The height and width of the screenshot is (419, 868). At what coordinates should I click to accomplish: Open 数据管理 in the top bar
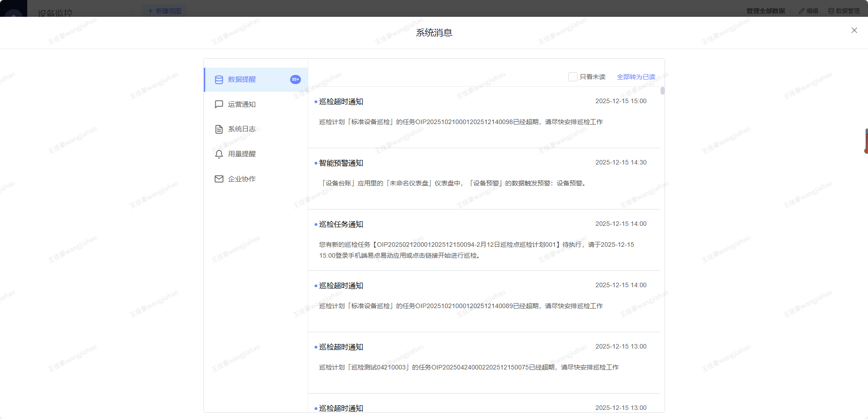[844, 11]
